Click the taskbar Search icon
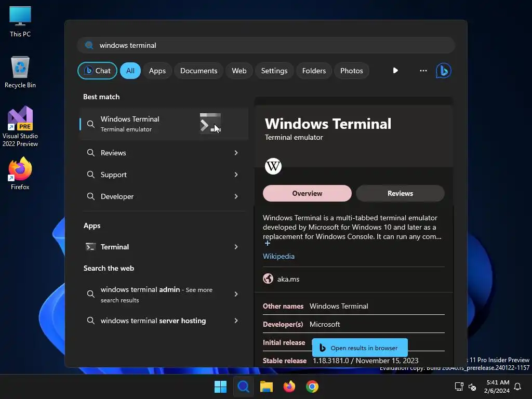The height and width of the screenshot is (399, 532). click(x=243, y=387)
